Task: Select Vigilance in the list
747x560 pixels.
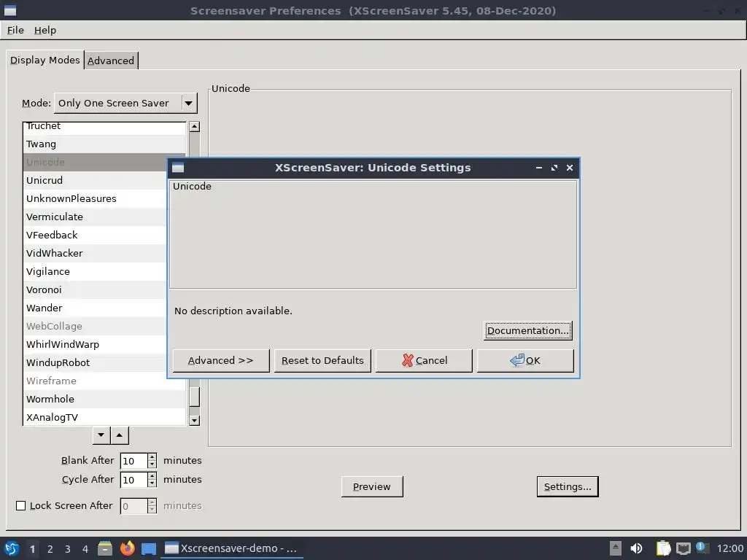Action: click(x=96, y=271)
